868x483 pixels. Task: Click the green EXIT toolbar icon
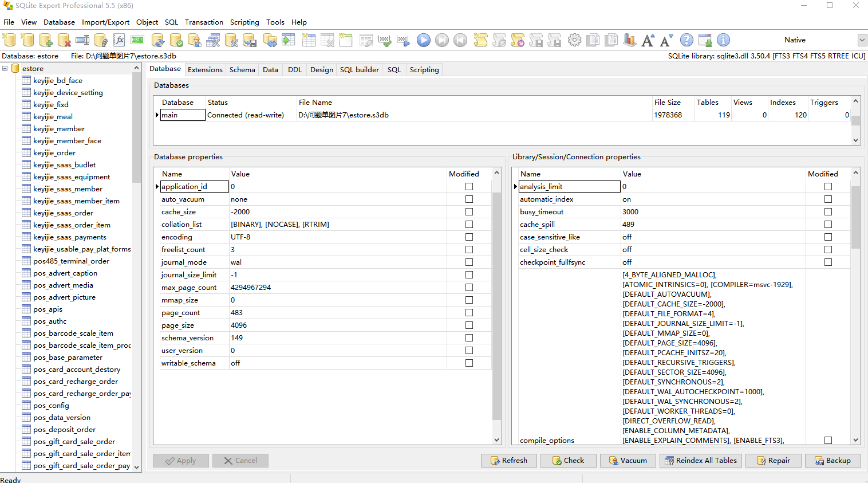[x=137, y=40]
